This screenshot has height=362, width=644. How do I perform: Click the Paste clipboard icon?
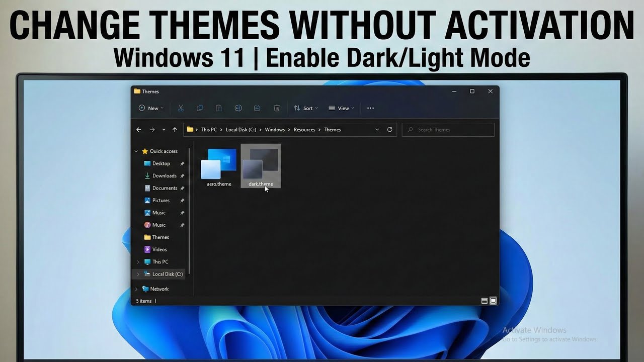coord(219,108)
